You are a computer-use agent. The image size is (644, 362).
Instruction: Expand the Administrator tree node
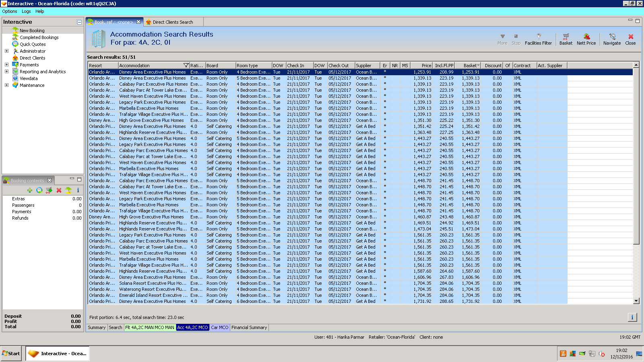tap(6, 51)
